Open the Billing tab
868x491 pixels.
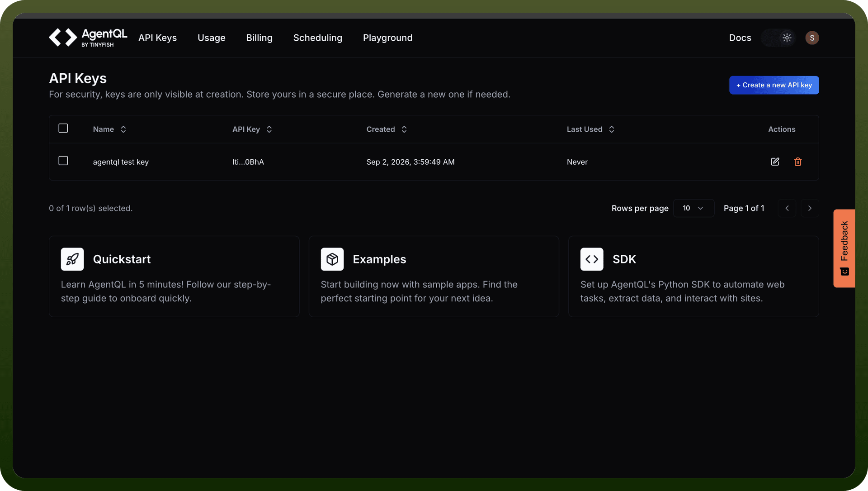(x=259, y=38)
